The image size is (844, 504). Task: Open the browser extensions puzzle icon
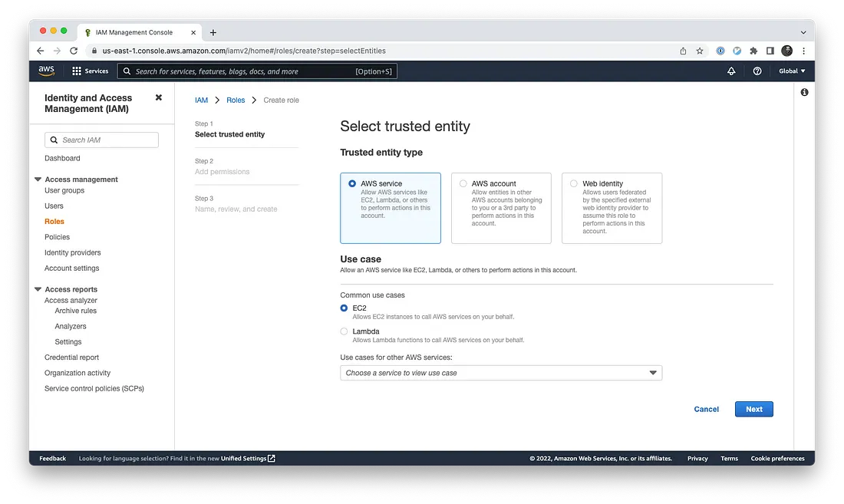click(753, 51)
